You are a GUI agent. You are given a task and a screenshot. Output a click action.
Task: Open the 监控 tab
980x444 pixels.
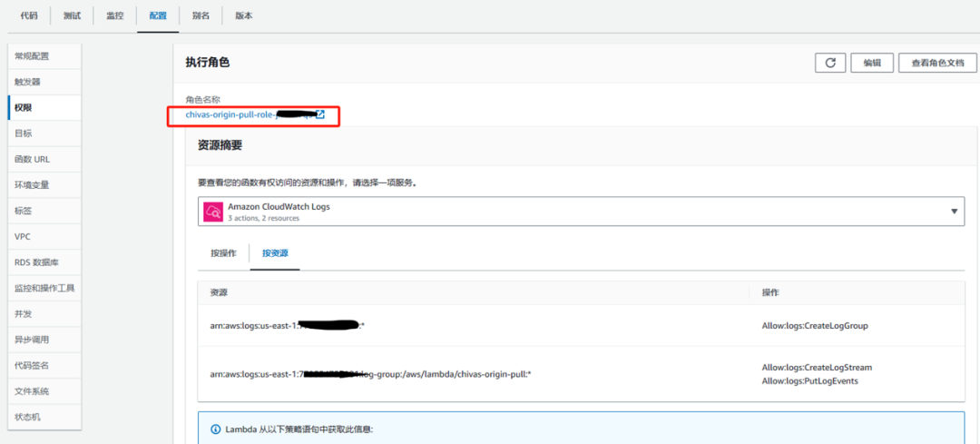click(x=114, y=15)
